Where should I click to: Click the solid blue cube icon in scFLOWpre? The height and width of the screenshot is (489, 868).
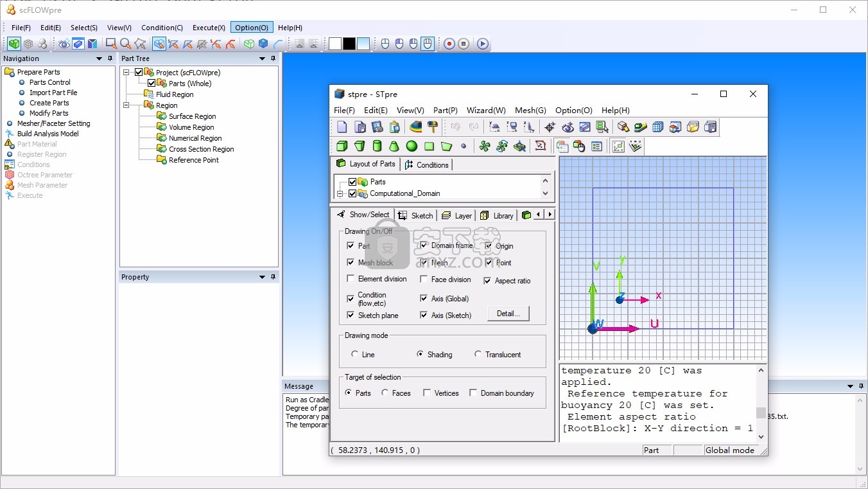click(263, 44)
